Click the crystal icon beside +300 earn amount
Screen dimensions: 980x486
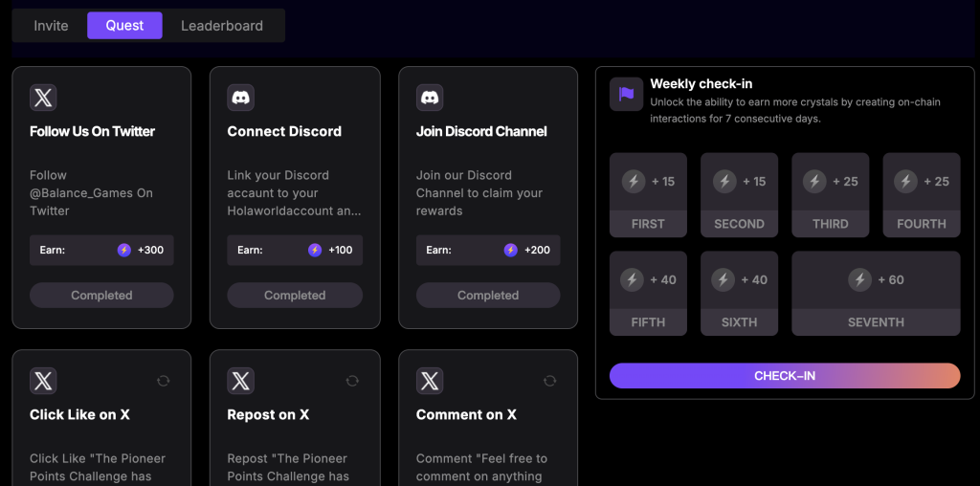[124, 250]
